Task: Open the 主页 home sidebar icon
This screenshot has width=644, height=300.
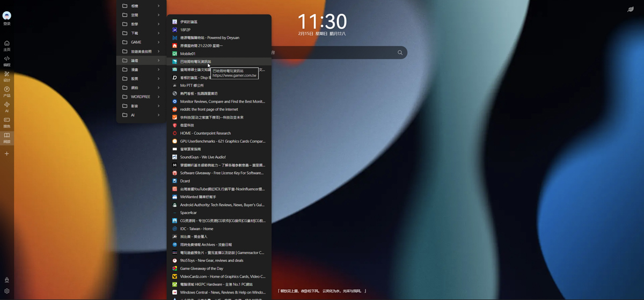Action: coord(7,43)
